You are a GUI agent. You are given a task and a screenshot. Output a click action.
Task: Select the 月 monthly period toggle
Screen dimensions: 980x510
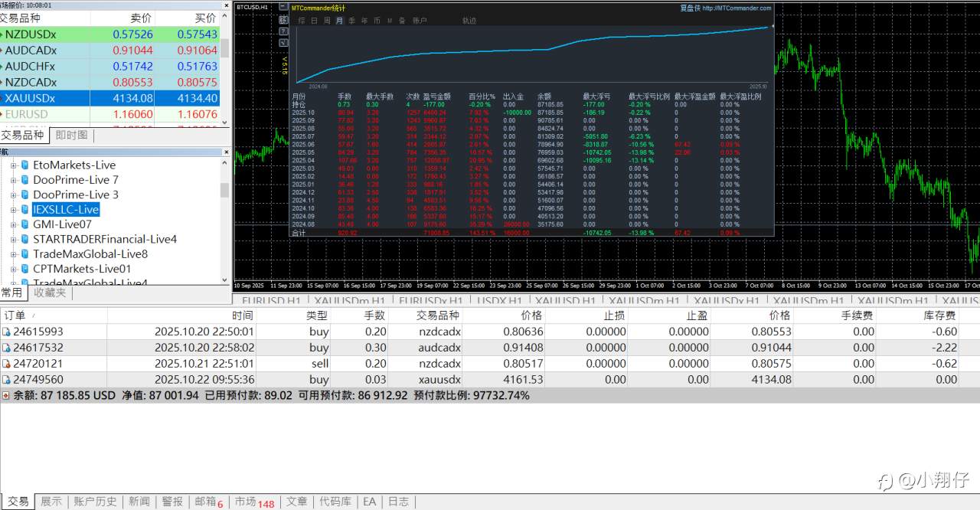pyautogui.click(x=339, y=21)
